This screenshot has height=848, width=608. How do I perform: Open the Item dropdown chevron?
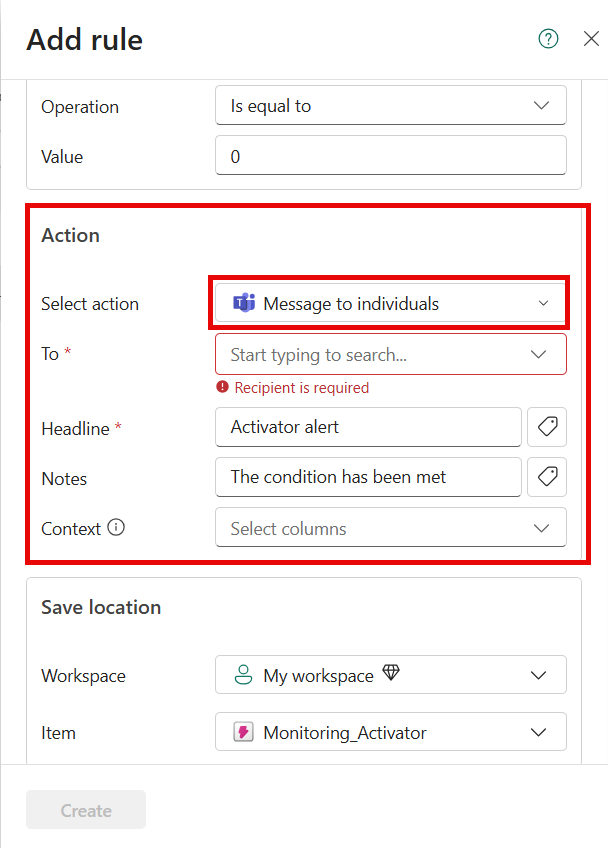[x=538, y=732]
